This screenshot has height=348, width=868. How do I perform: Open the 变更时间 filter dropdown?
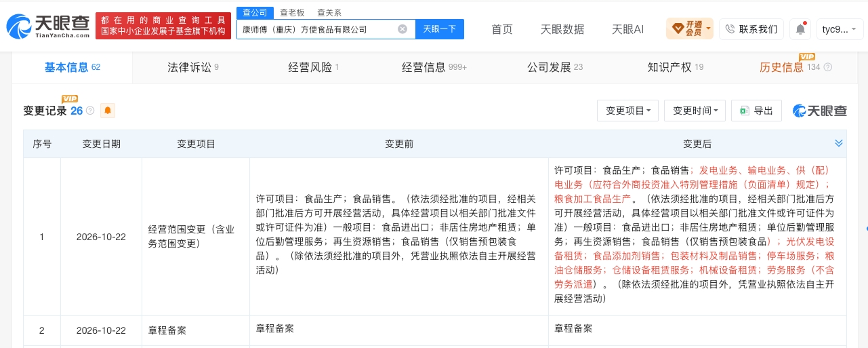click(695, 111)
